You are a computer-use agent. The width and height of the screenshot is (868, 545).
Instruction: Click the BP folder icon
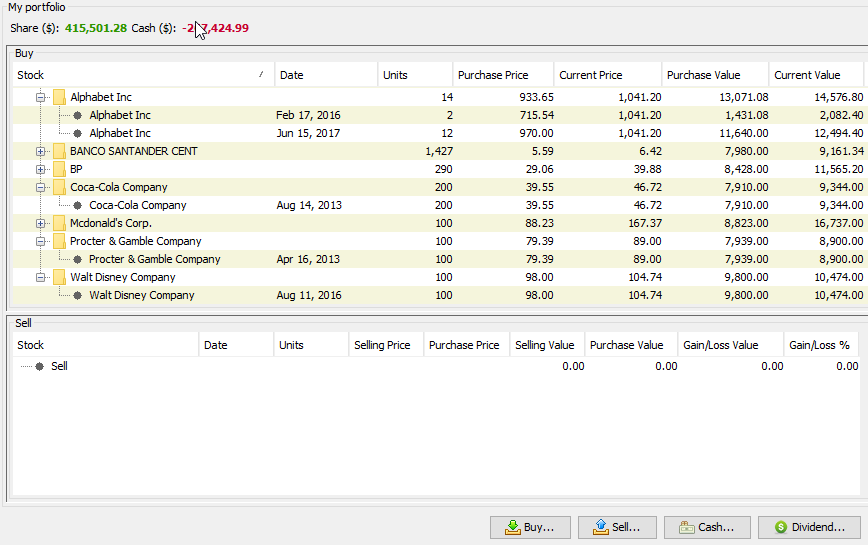click(x=59, y=169)
